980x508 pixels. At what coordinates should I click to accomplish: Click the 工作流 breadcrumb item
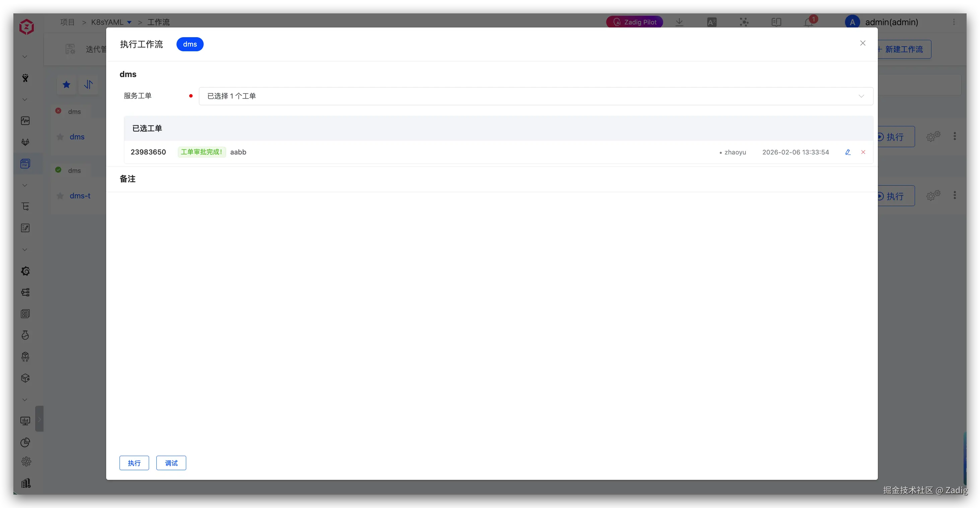[158, 22]
